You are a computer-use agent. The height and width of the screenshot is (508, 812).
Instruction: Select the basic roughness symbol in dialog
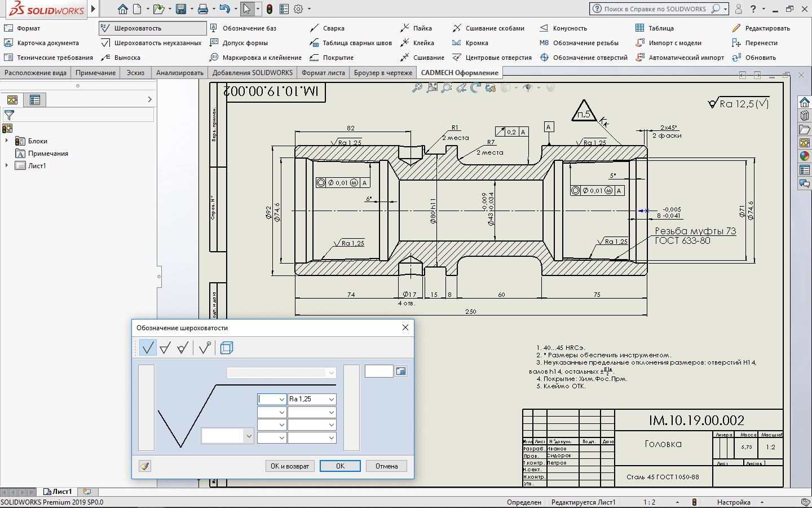pos(148,348)
